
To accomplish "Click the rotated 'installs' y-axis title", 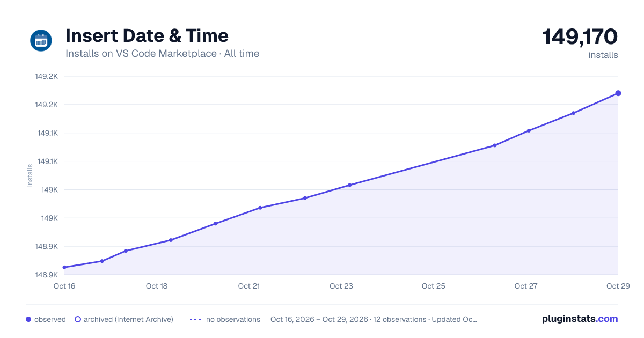I will pyautogui.click(x=30, y=175).
